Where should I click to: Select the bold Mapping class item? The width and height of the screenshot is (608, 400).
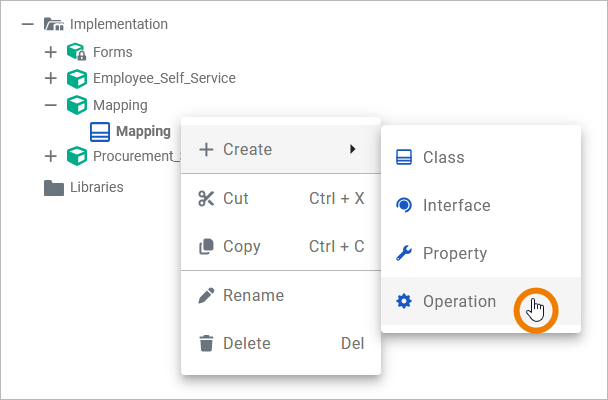pyautogui.click(x=143, y=131)
